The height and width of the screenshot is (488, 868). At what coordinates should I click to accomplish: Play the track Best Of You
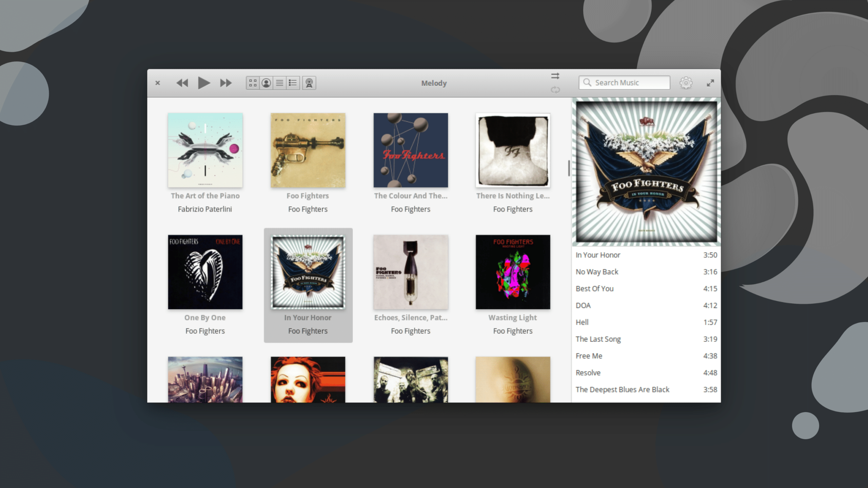tap(646, 289)
